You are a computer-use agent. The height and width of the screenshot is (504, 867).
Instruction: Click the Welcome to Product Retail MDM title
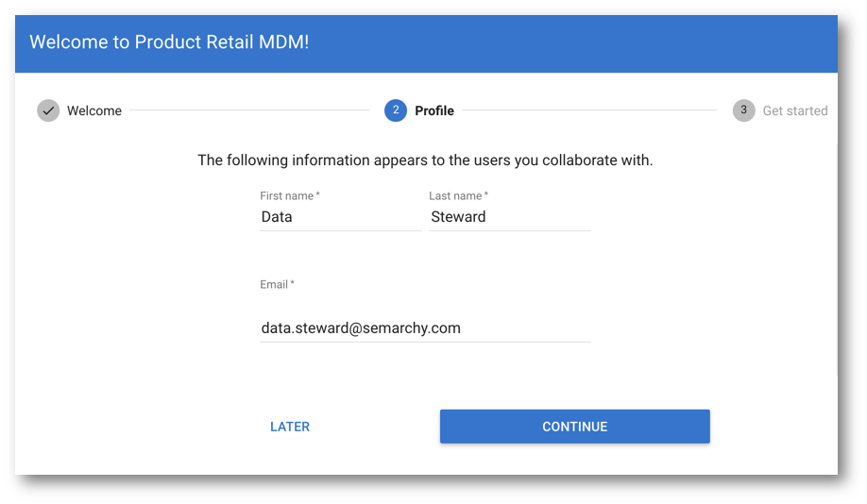click(169, 42)
